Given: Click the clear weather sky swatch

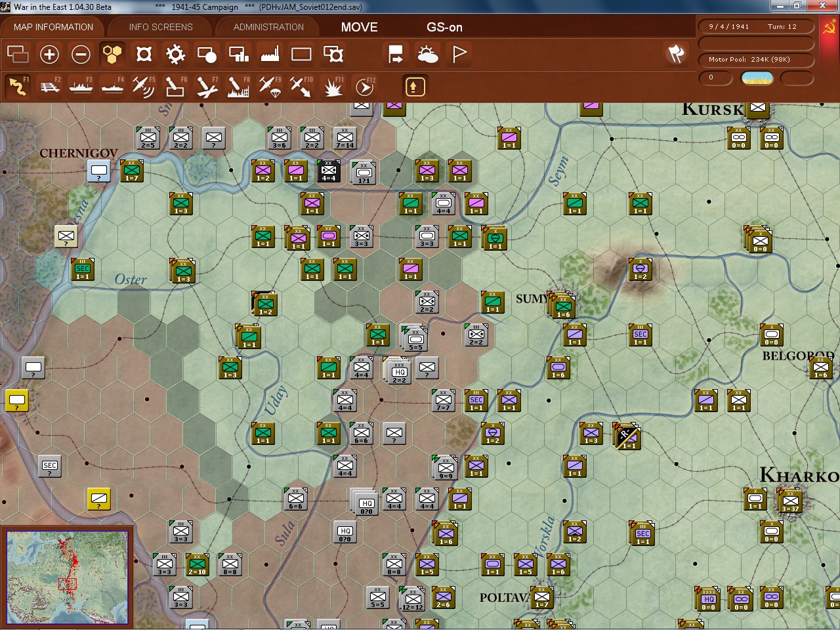Looking at the screenshot, I should tap(757, 78).
